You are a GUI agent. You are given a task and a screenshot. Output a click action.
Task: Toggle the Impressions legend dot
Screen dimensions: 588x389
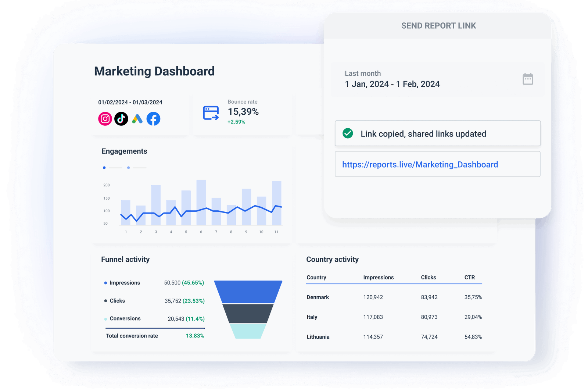click(105, 283)
